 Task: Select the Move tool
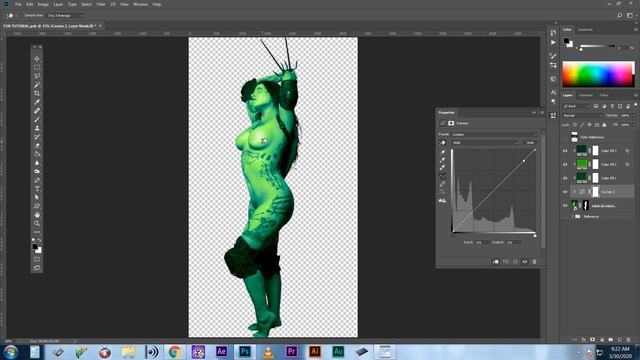37,59
